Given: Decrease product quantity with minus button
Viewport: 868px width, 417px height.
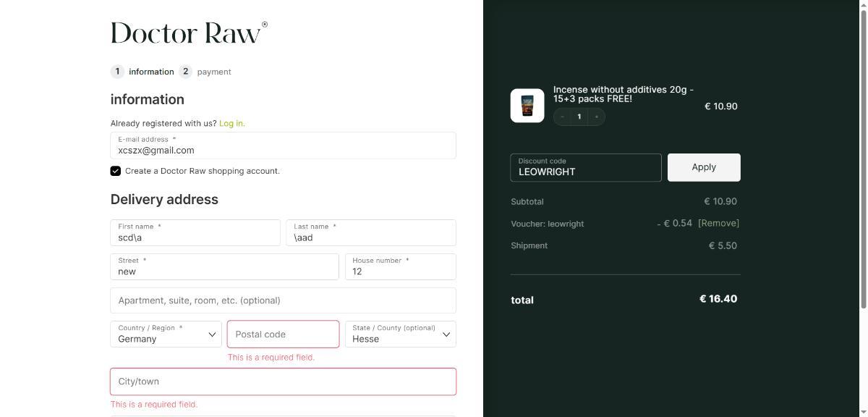Looking at the screenshot, I should pyautogui.click(x=562, y=117).
